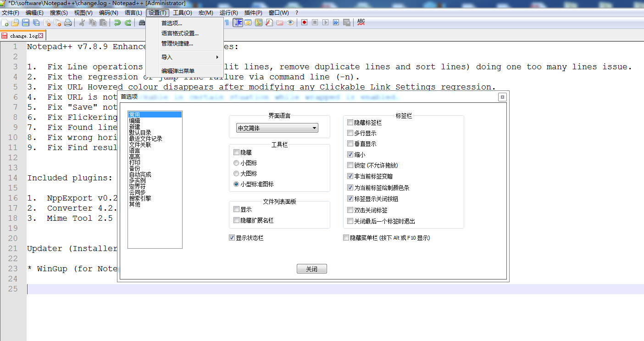Uncheck the 标签显示关闭按钮 checkbox

coord(350,199)
